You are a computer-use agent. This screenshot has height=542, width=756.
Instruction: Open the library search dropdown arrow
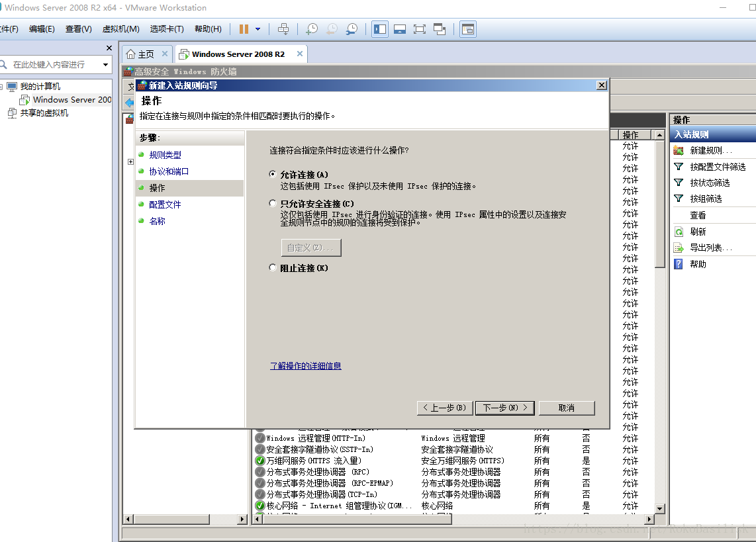(x=106, y=65)
